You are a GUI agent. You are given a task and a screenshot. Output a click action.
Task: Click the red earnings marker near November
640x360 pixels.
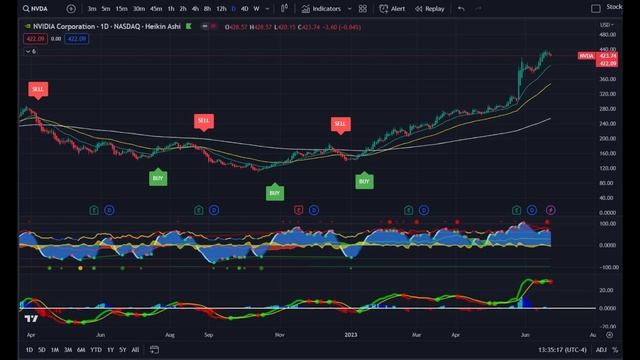point(298,210)
